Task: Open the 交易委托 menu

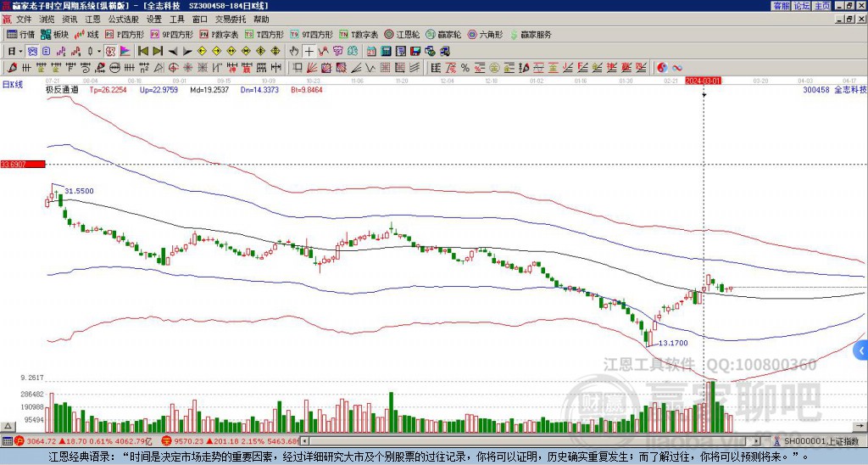Action: [231, 20]
